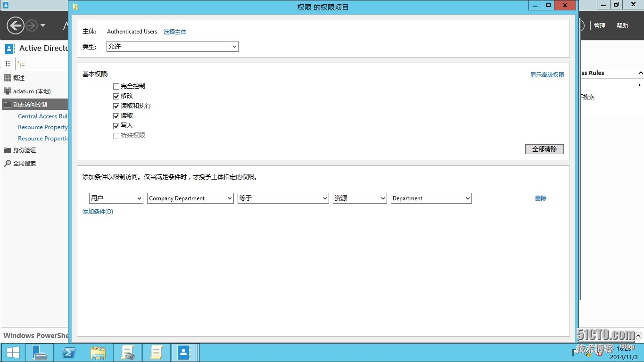The width and height of the screenshot is (644, 362).
Task: Uncheck 写入 permission checkbox
Action: [x=116, y=126]
